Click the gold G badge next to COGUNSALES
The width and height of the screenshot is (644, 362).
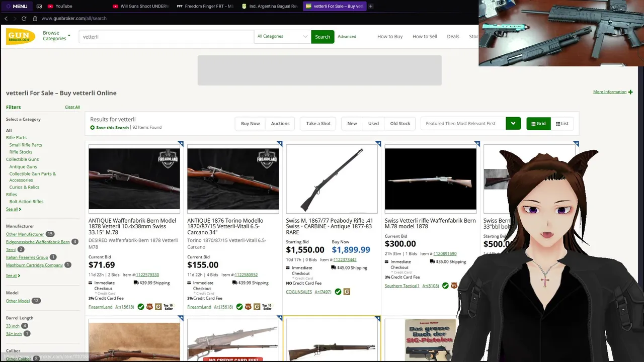(x=347, y=292)
